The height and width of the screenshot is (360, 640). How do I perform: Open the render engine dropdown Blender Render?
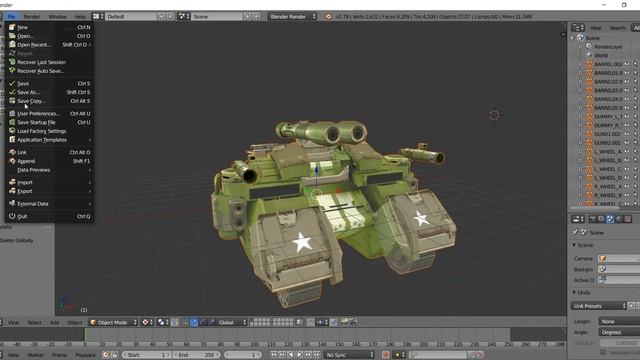[292, 16]
